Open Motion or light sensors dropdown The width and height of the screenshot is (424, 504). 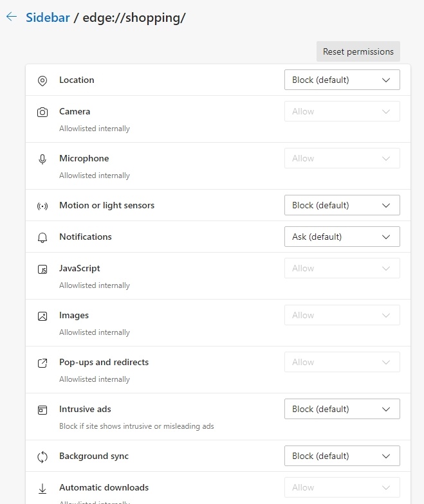click(342, 205)
